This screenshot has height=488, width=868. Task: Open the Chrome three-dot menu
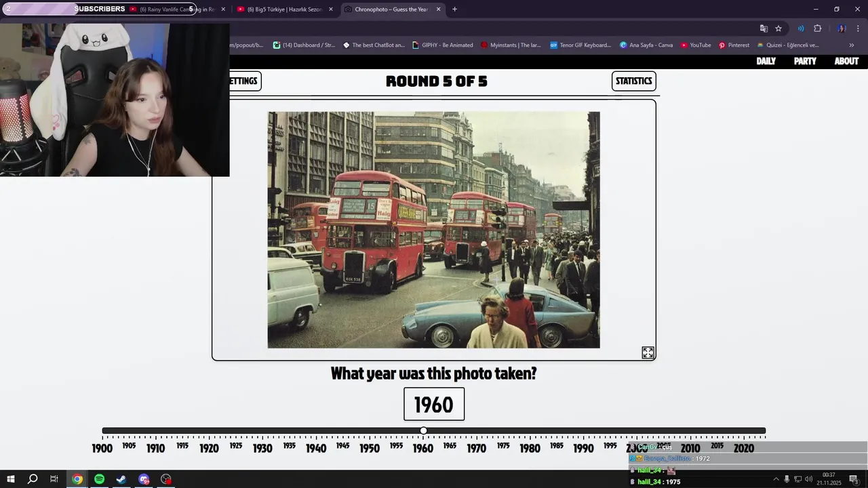(x=859, y=28)
